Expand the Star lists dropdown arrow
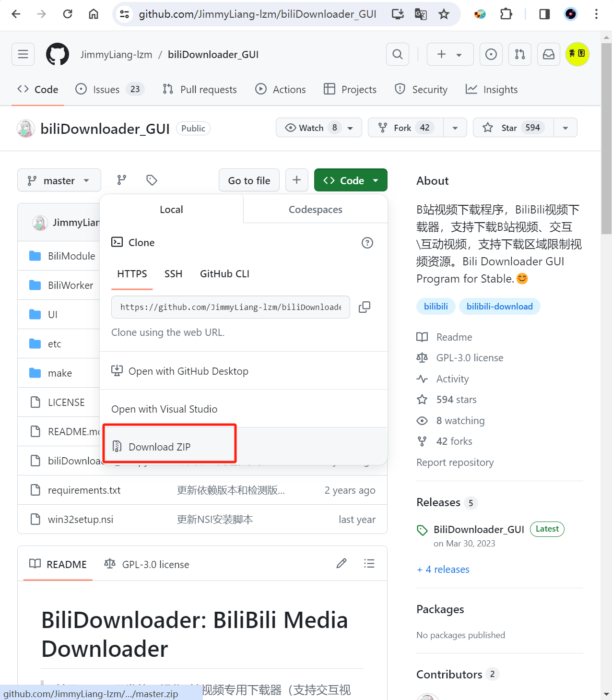This screenshot has width=612, height=700. pos(565,128)
